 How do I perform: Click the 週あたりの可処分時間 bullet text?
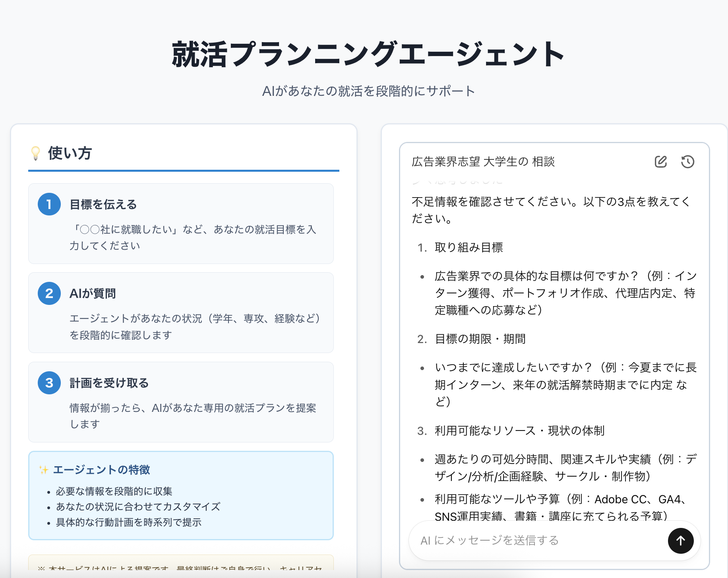click(x=566, y=468)
